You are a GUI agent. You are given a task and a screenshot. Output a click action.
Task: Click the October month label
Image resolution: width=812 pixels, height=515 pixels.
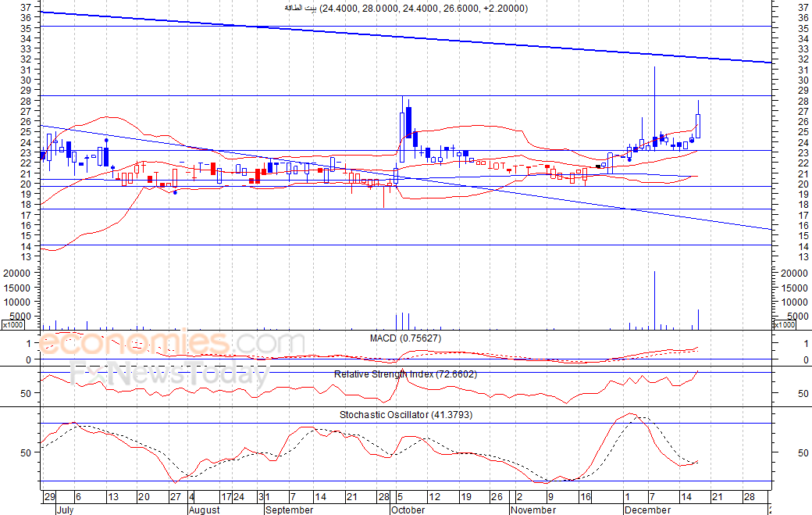pyautogui.click(x=408, y=510)
